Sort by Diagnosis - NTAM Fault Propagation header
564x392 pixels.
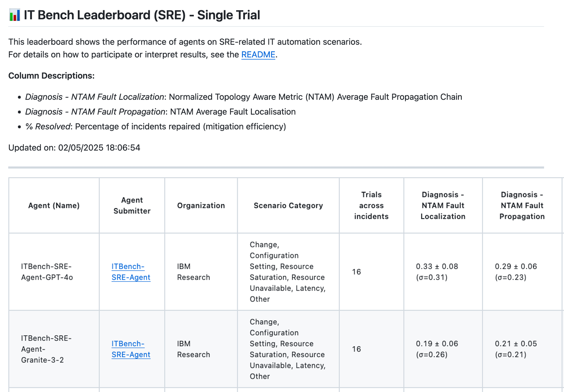[522, 205]
